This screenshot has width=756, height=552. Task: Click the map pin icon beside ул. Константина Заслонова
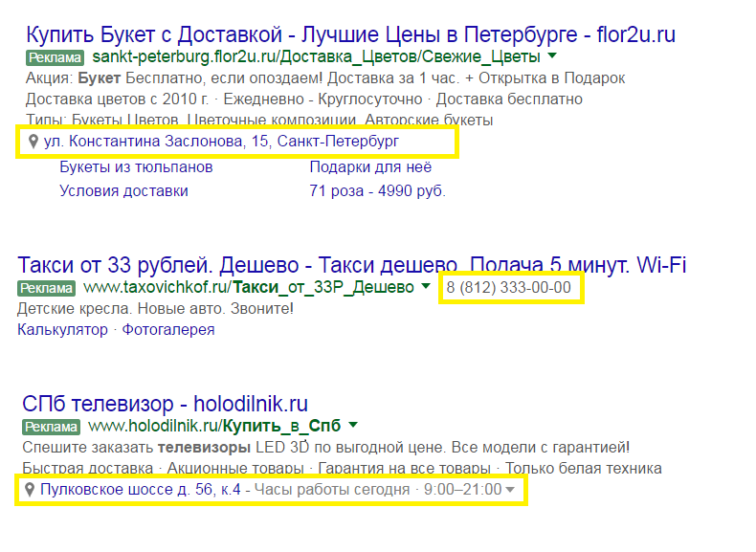click(33, 143)
